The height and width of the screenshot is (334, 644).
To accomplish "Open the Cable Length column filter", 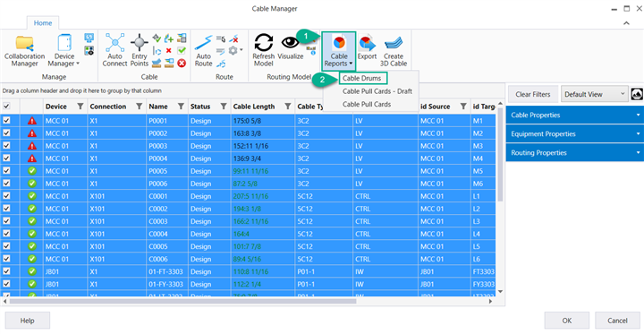I will click(x=288, y=107).
